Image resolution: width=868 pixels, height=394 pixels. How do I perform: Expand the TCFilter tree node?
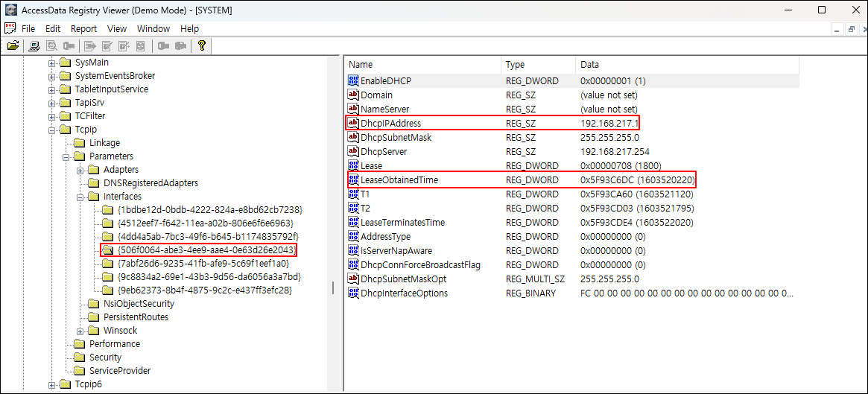[x=52, y=115]
